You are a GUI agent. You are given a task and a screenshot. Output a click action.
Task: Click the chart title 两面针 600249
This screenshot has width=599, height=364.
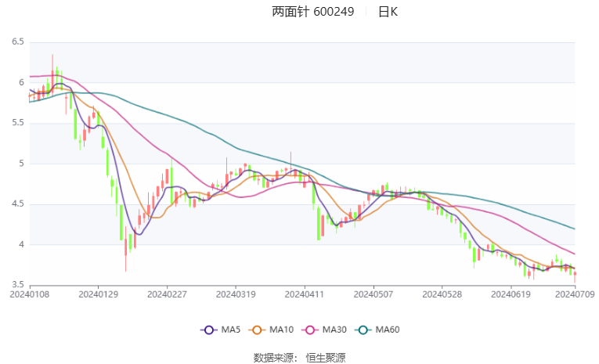coord(313,12)
